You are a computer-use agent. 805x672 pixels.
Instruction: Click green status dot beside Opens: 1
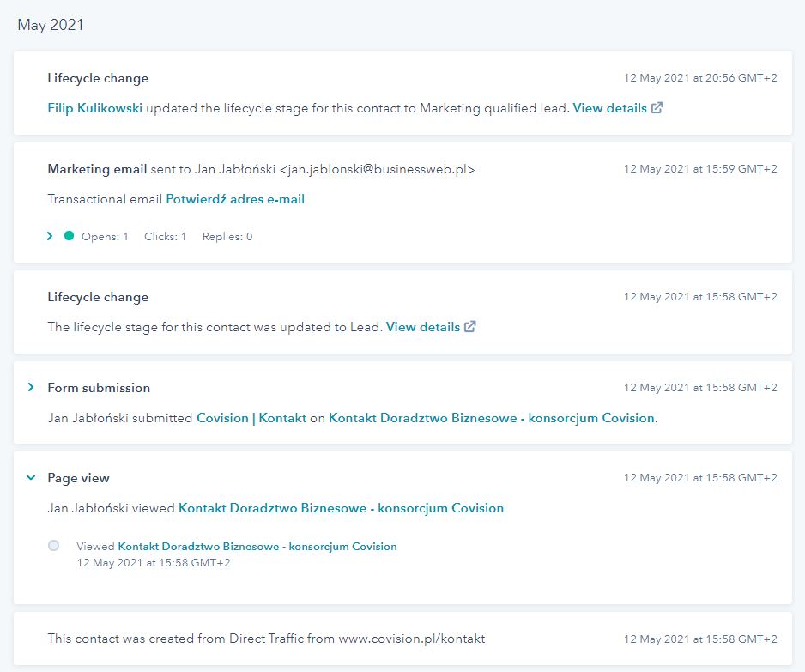[69, 236]
